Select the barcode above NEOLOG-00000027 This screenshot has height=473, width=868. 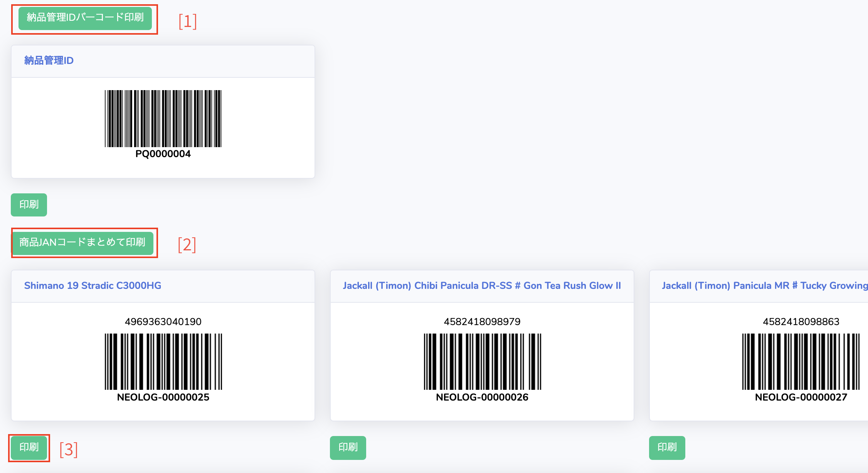click(x=801, y=362)
